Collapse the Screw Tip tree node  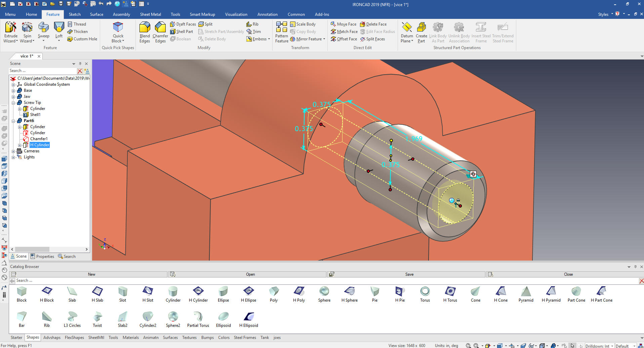13,103
